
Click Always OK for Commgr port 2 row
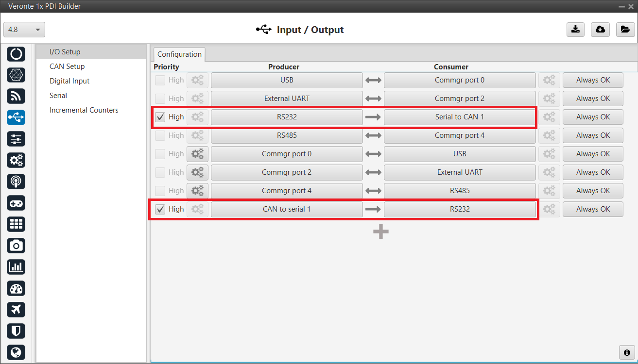[593, 172]
